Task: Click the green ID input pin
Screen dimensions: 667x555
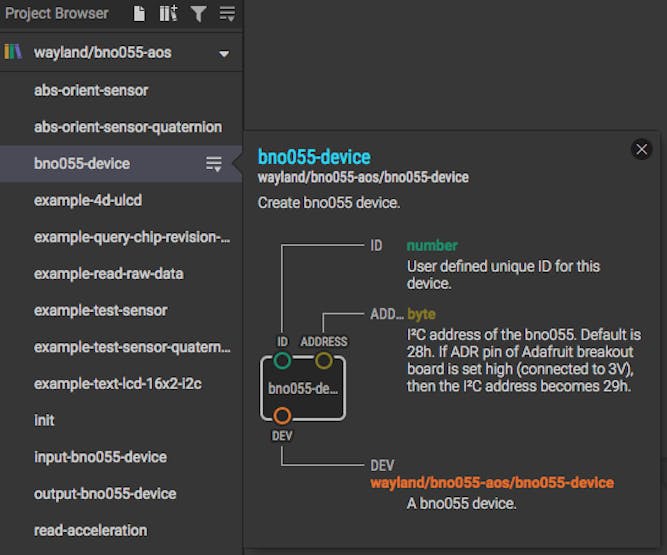Action: tap(282, 360)
